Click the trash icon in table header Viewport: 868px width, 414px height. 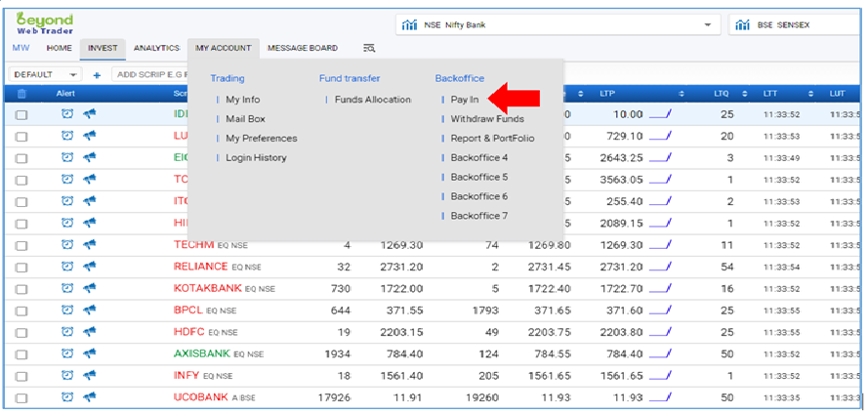(21, 94)
